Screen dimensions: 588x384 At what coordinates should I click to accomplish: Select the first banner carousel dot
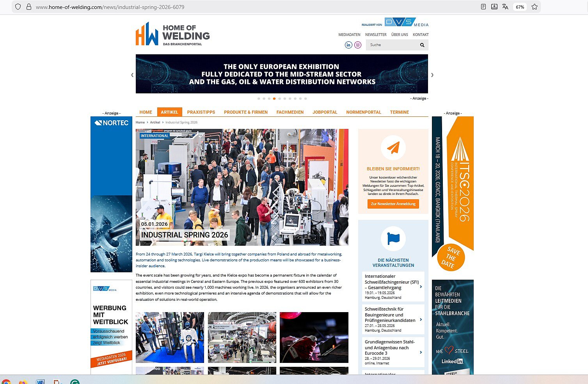259,98
